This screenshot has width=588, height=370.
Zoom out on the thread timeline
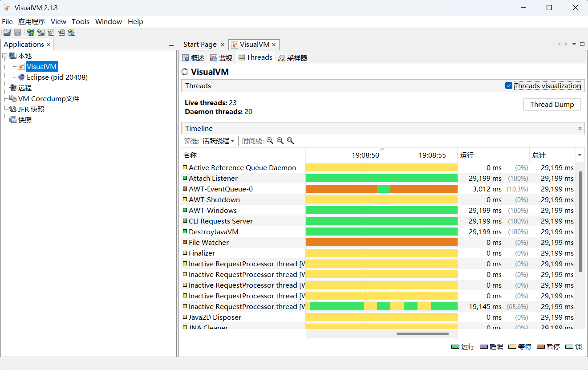tap(280, 141)
